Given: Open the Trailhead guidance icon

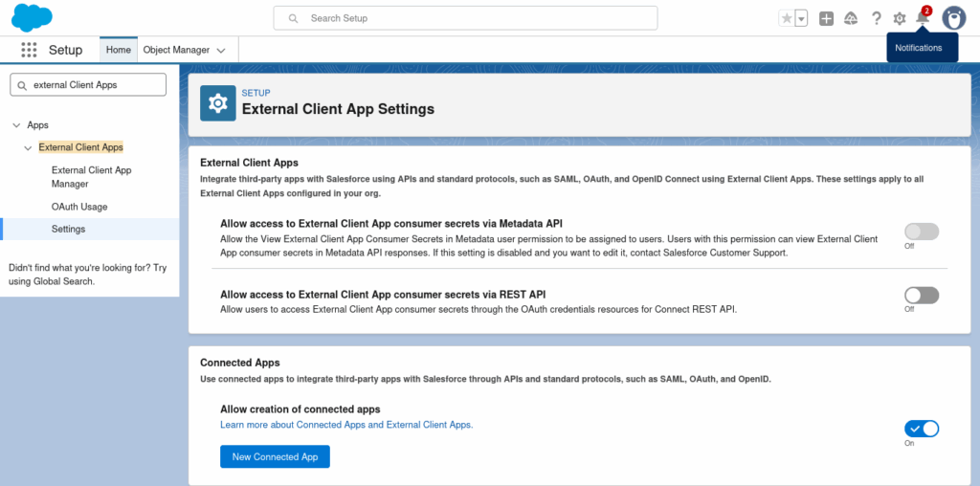Looking at the screenshot, I should click(x=851, y=18).
